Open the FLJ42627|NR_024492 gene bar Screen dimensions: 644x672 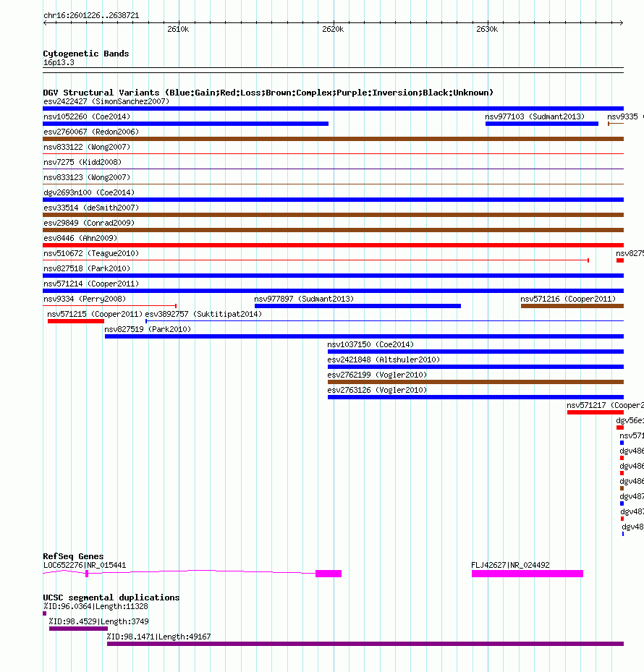point(528,574)
